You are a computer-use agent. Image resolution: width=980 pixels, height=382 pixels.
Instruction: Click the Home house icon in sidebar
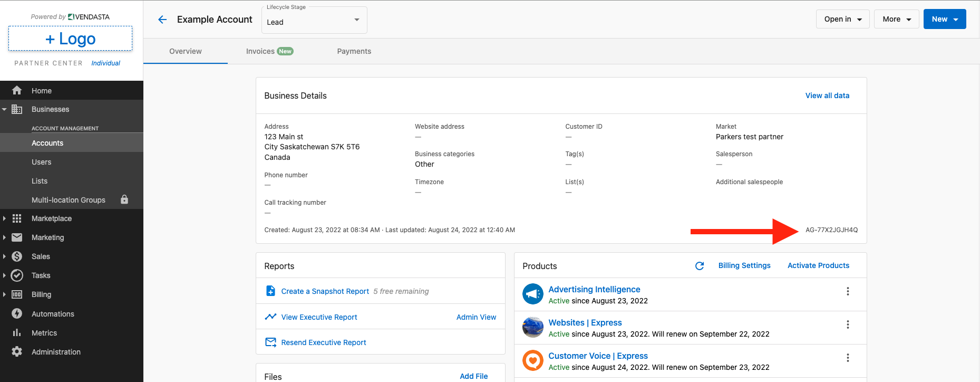click(17, 90)
